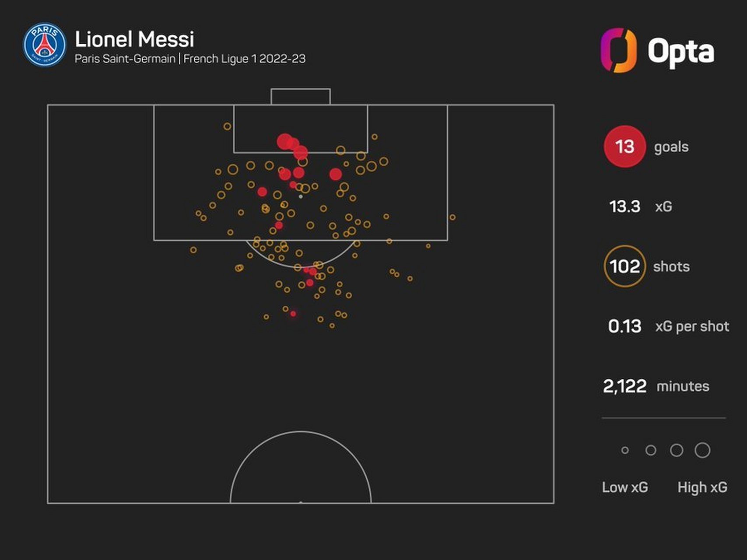Select the orange-ringed 102 shots circle
747x560 pixels.
(624, 266)
